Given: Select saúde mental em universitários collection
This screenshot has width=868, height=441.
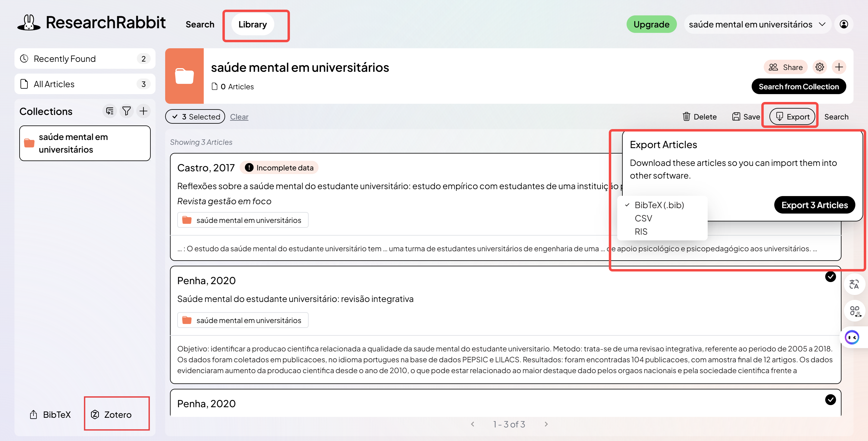Looking at the screenshot, I should point(85,143).
